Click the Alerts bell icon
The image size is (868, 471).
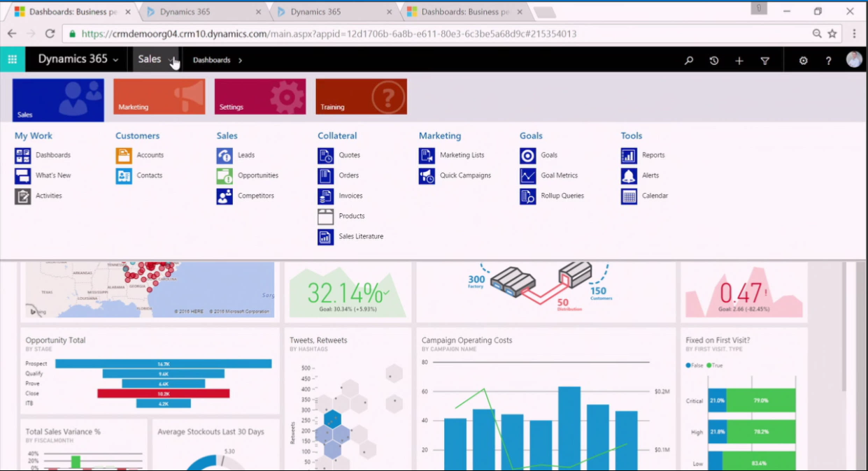[x=629, y=175]
